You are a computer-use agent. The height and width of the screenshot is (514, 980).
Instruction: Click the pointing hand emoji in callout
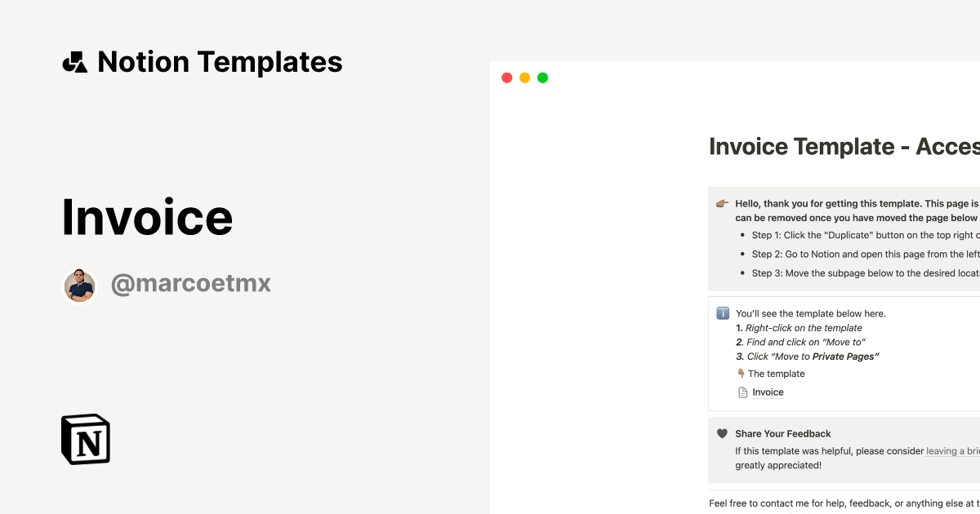pyautogui.click(x=722, y=204)
